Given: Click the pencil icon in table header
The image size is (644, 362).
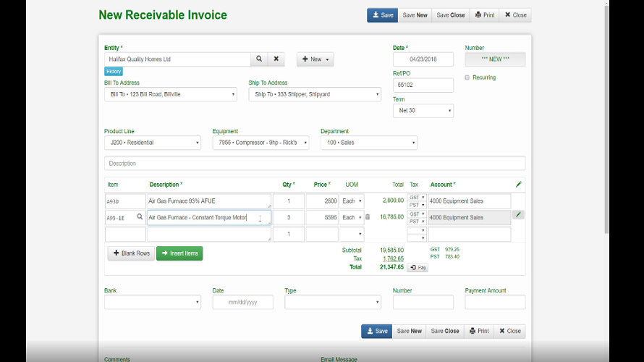Looking at the screenshot, I should tap(518, 185).
